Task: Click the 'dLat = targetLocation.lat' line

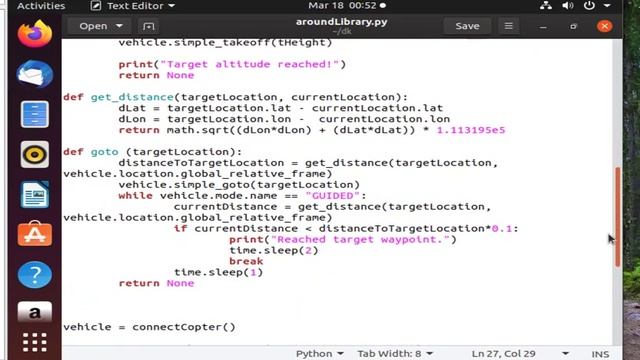Action: click(x=280, y=108)
